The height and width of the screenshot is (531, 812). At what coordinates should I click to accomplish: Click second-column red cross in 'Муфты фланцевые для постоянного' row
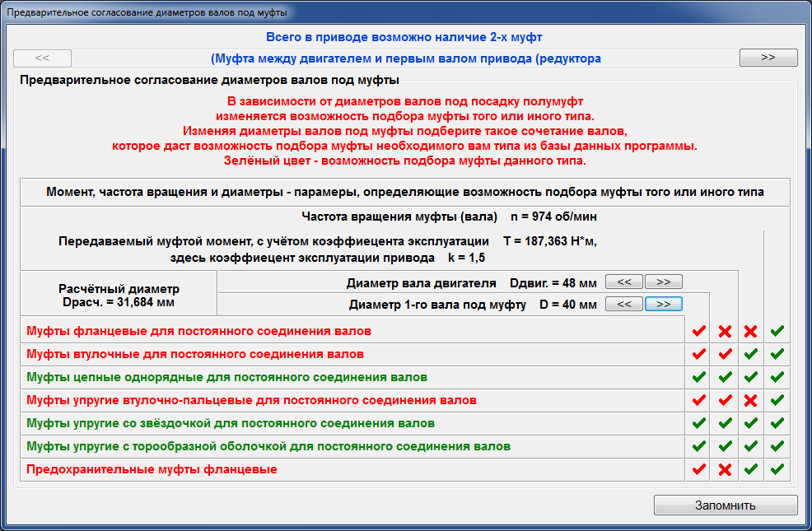pyautogui.click(x=725, y=331)
